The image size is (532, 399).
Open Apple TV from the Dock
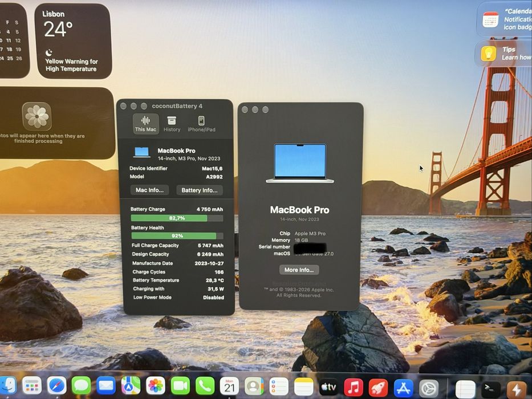tap(328, 387)
